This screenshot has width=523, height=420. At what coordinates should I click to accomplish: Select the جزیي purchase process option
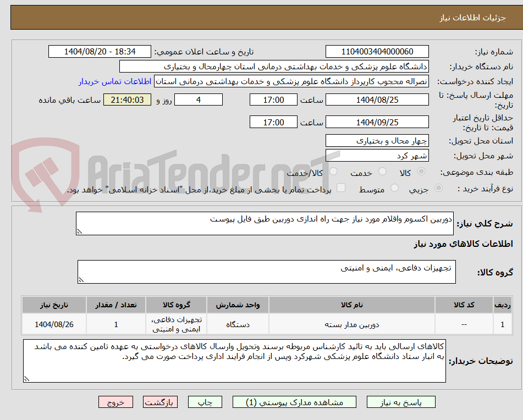point(438,188)
